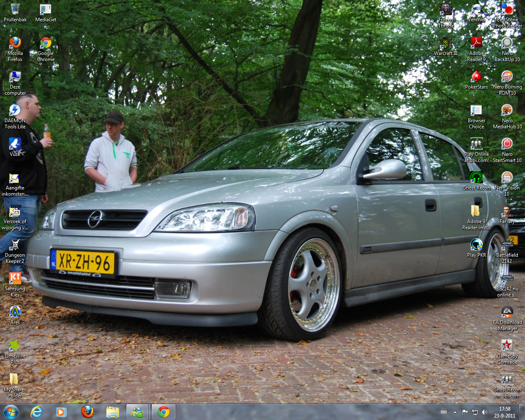Viewport: 525px width, 420px height.
Task: Click the Action Center flag in tray
Action: coord(465,412)
